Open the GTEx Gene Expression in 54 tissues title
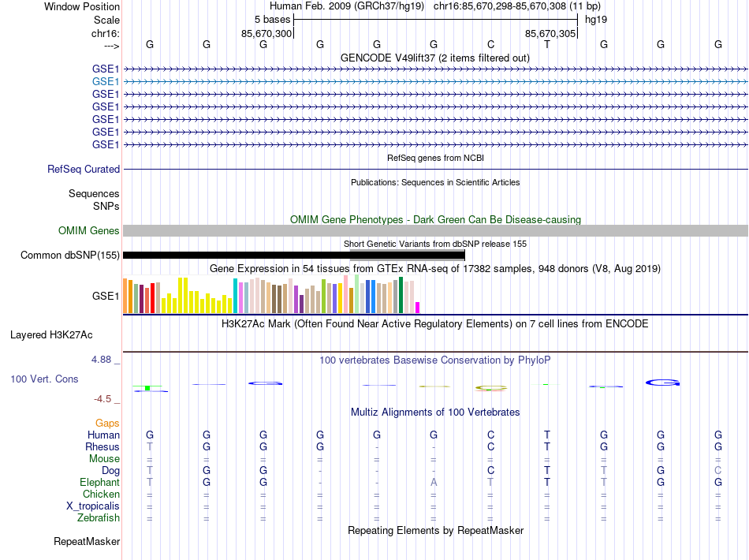Screen dimensions: 749x560 pyautogui.click(x=435, y=268)
